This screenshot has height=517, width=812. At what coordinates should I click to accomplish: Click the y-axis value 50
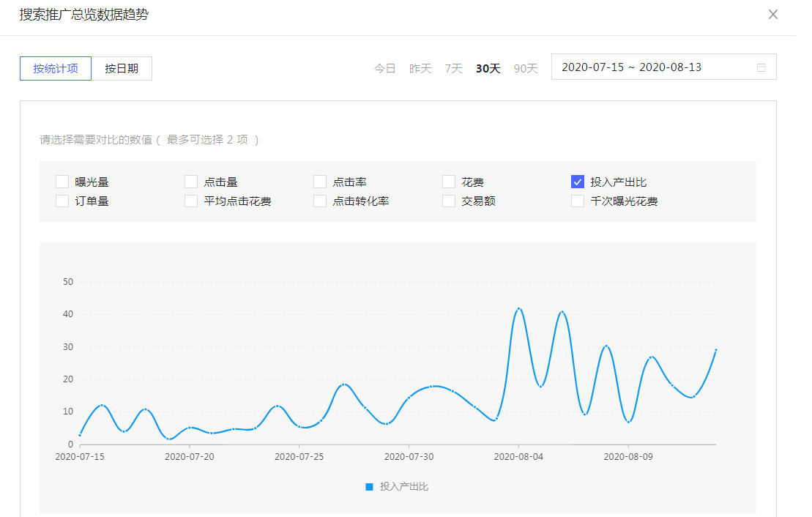click(68, 282)
